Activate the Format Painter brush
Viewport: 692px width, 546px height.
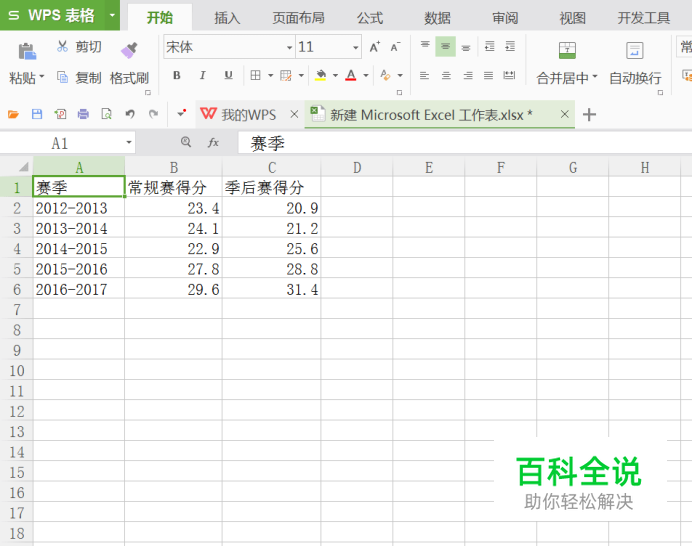[129, 50]
